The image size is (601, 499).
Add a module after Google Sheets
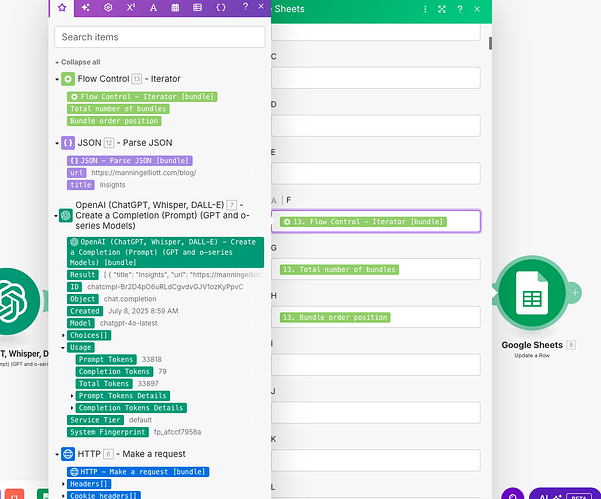pos(575,293)
